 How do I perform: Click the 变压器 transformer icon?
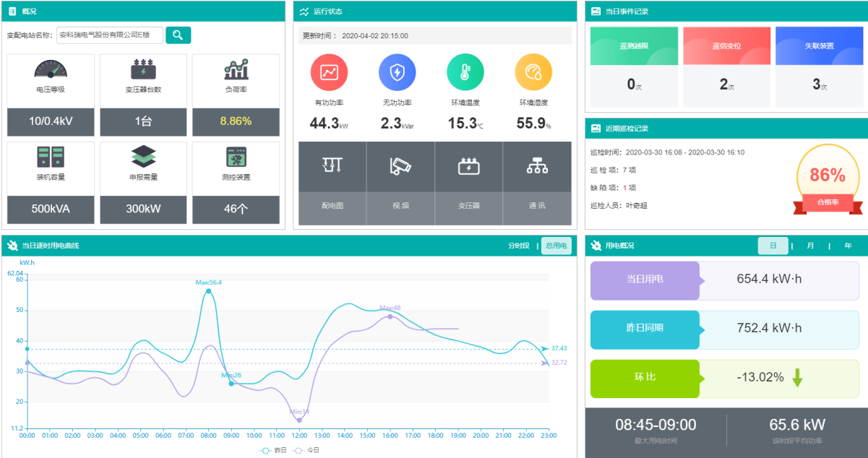[x=468, y=167]
